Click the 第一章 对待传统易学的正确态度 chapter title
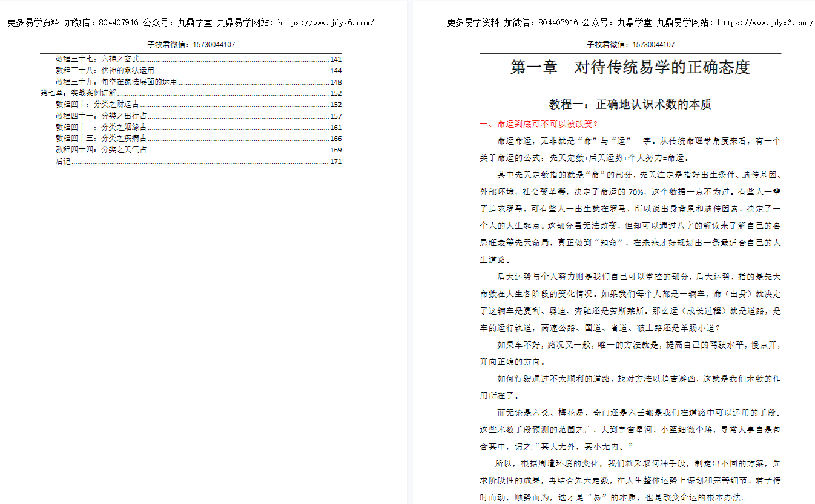This screenshot has width=815, height=504. 630,67
